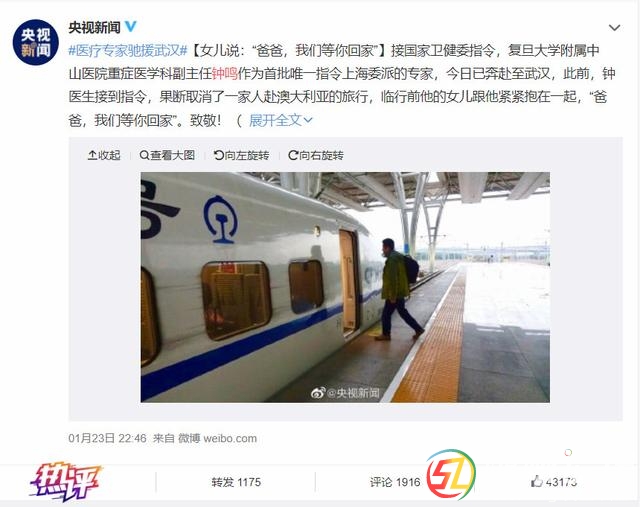Open the 央视新闻 account name link
Image resolution: width=640 pixels, height=507 pixels.
pyautogui.click(x=94, y=27)
